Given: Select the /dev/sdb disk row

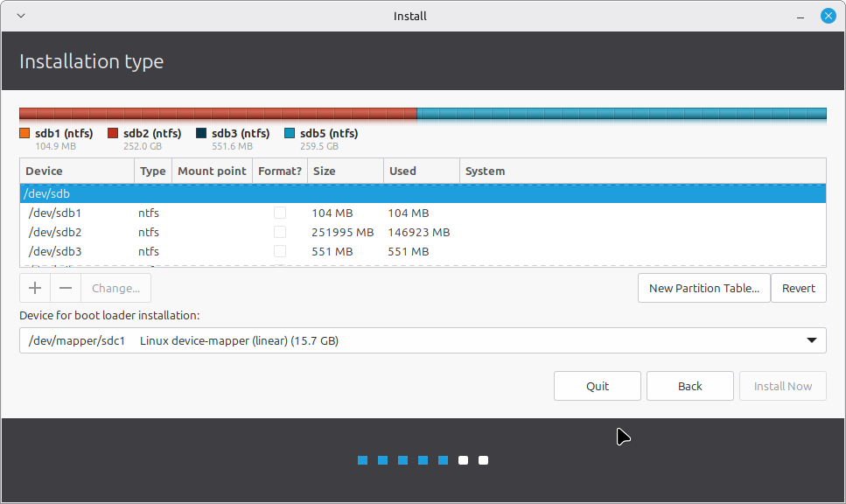Looking at the screenshot, I should coord(423,193).
